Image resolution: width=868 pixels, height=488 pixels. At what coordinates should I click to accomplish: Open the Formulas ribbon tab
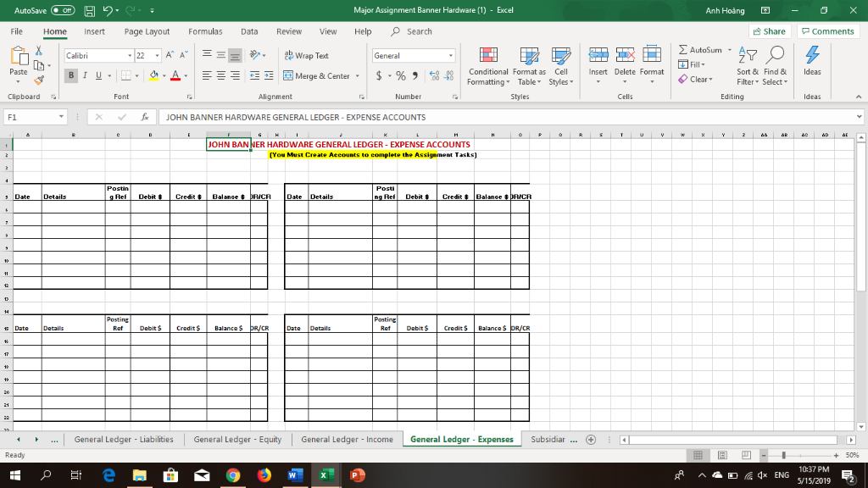205,30
